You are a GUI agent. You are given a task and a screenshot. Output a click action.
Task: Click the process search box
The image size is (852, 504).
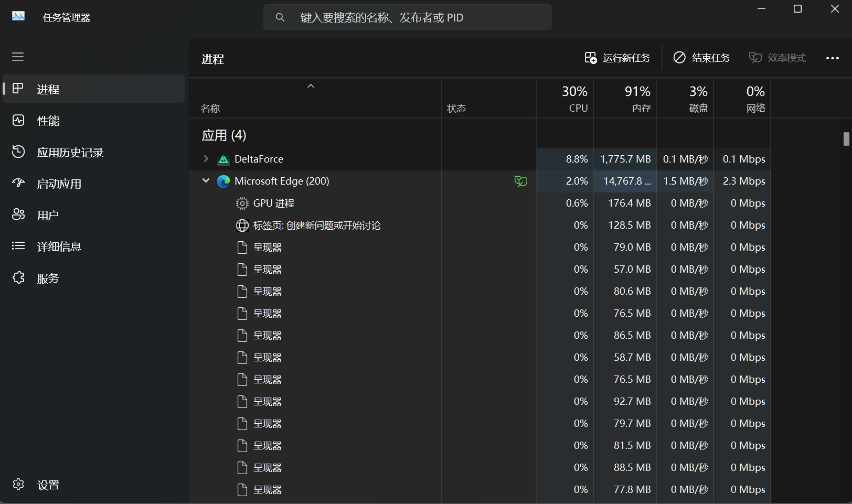408,17
